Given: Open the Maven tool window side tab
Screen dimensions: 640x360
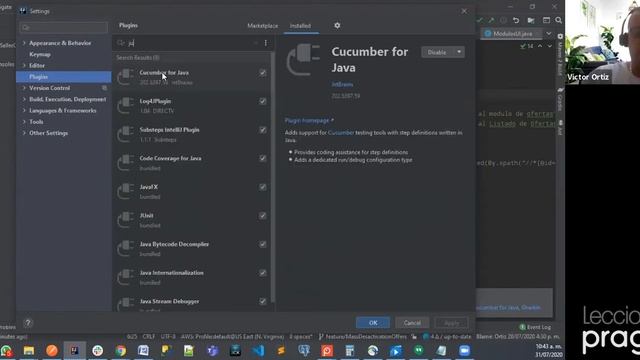Looking at the screenshot, I should (560, 55).
